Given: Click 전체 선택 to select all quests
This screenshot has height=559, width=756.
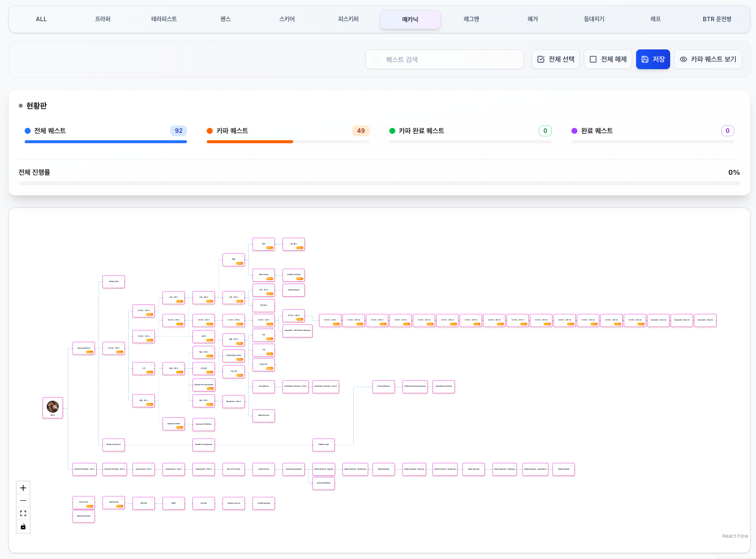Looking at the screenshot, I should 556,59.
